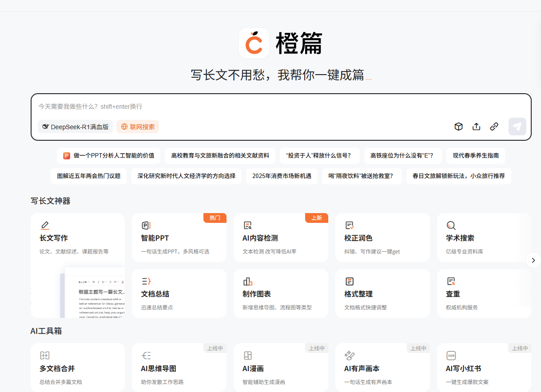Screen dimensions: 541x392
Task: Click the AI漫画 card title
Action: point(253,368)
